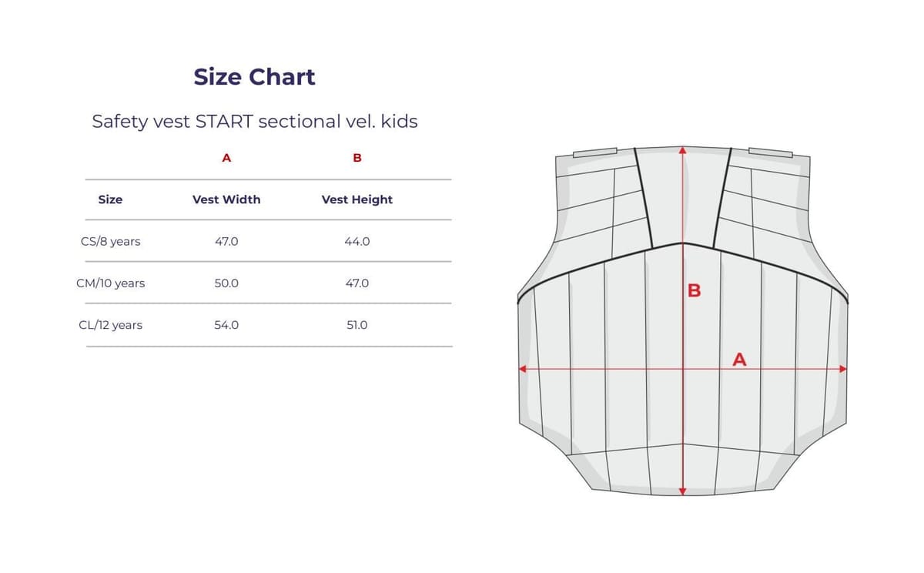Viewport: 924px width, 573px height.
Task: Select the "Vest Width" column header
Action: [x=226, y=199]
